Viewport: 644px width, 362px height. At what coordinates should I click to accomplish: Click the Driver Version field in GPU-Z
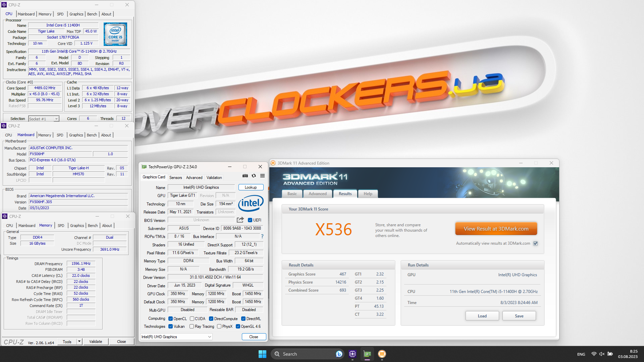coord(215,277)
